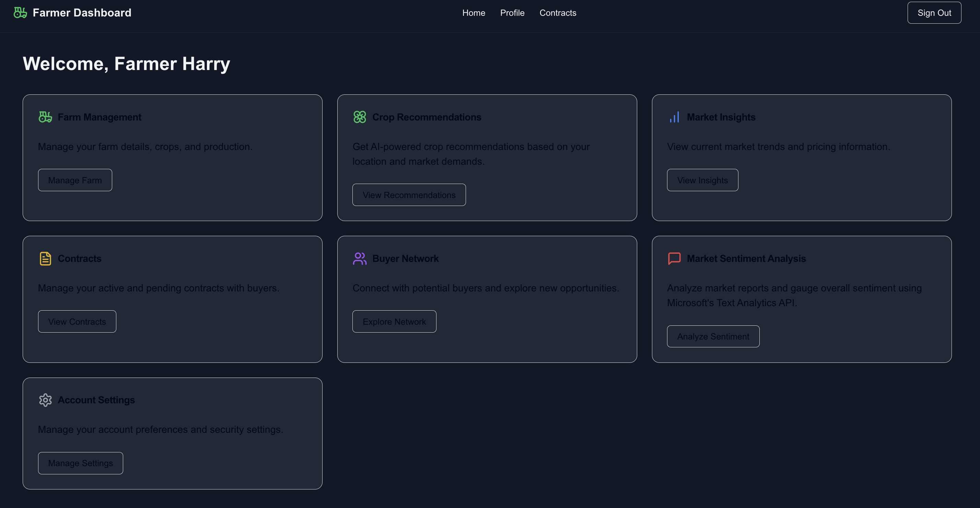Open Contracts in the top navigation
Screen dimensions: 980x508
point(558,13)
